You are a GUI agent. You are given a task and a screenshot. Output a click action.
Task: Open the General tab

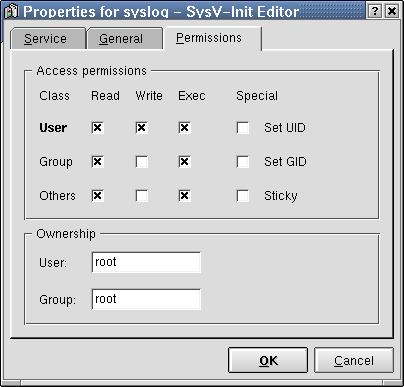pyautogui.click(x=124, y=39)
